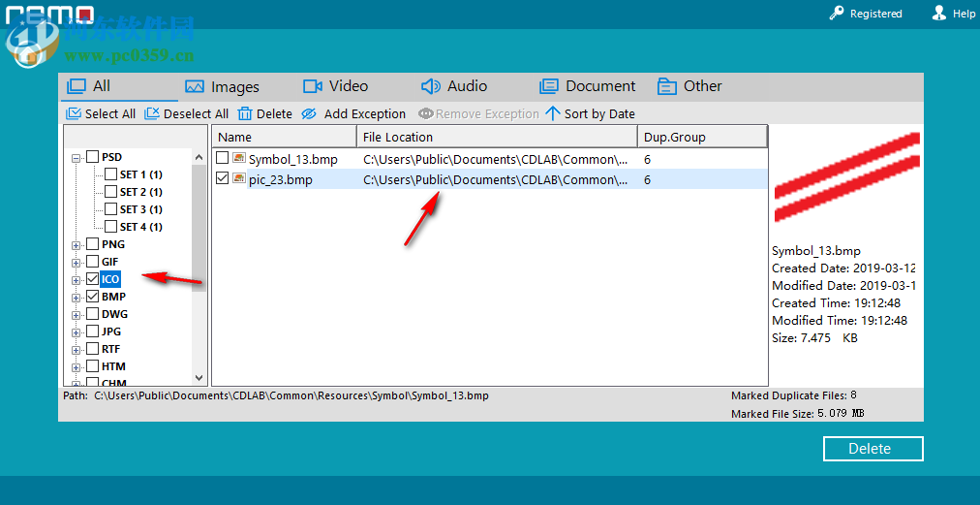Click the Document tab icon

[x=549, y=85]
